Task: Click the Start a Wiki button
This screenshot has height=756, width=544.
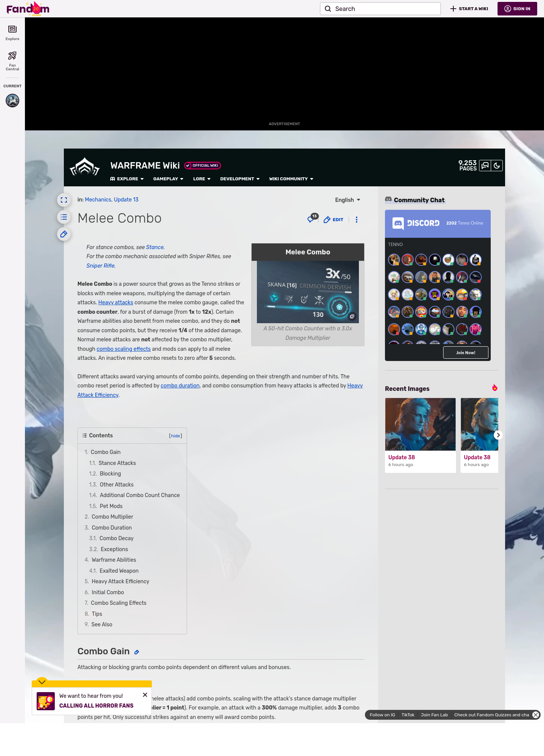Action: pos(469,9)
